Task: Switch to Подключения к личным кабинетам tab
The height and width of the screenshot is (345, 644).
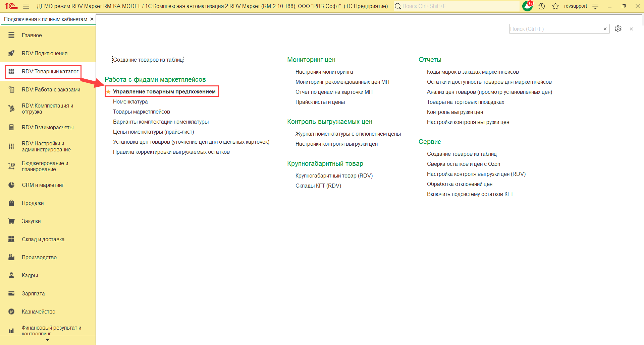Action: pyautogui.click(x=45, y=19)
